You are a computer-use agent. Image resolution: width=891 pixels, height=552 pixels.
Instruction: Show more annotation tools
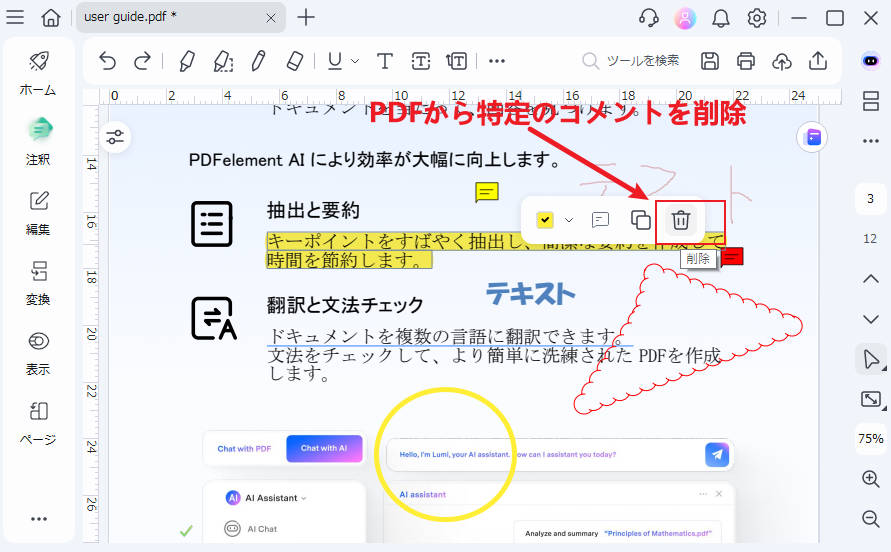pos(497,61)
